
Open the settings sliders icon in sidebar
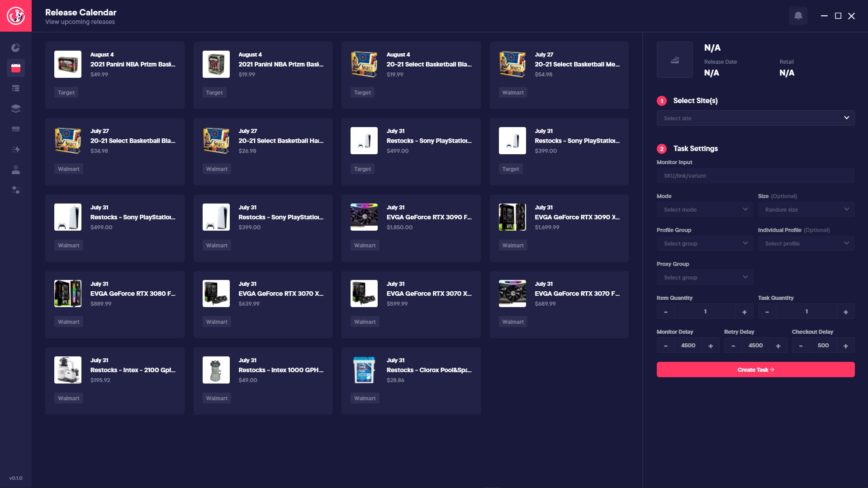16,190
